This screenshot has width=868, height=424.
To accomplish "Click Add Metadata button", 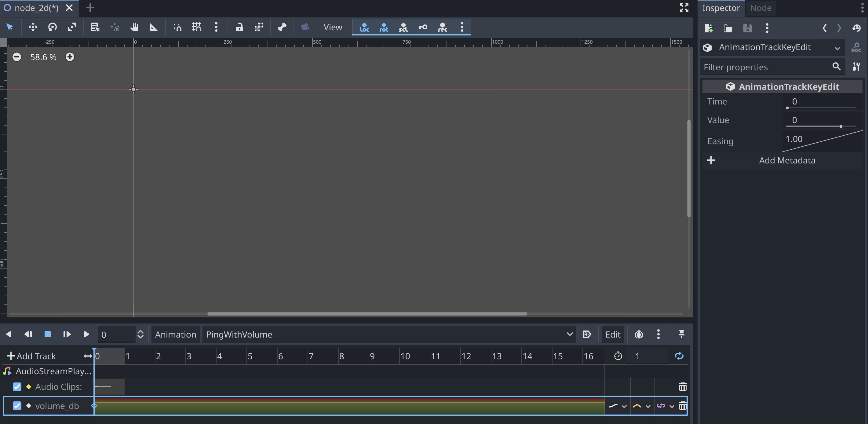I will (786, 160).
